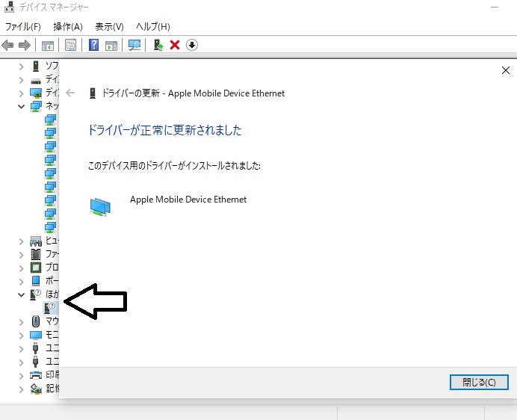Select the ネッ network adapters category icon

36,106
